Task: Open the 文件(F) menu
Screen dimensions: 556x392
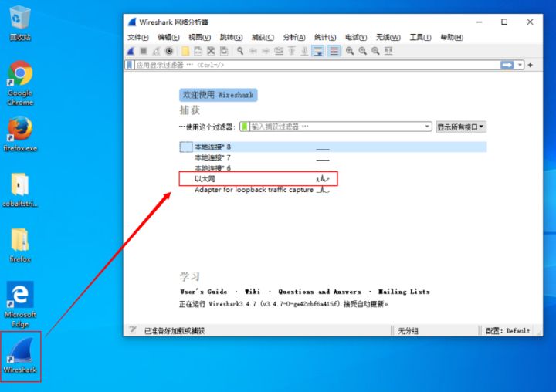Action: (138, 37)
